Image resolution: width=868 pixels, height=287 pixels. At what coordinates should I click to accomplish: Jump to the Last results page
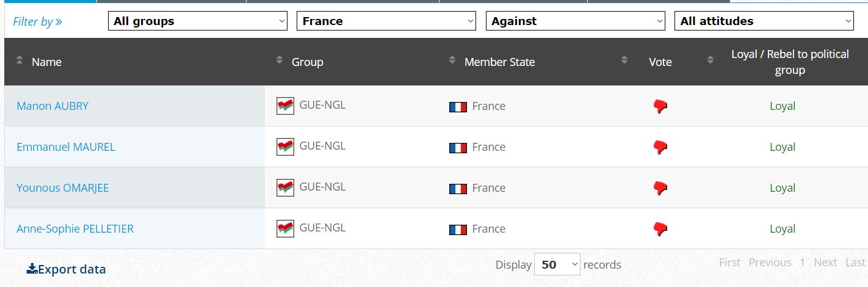pyautogui.click(x=855, y=263)
